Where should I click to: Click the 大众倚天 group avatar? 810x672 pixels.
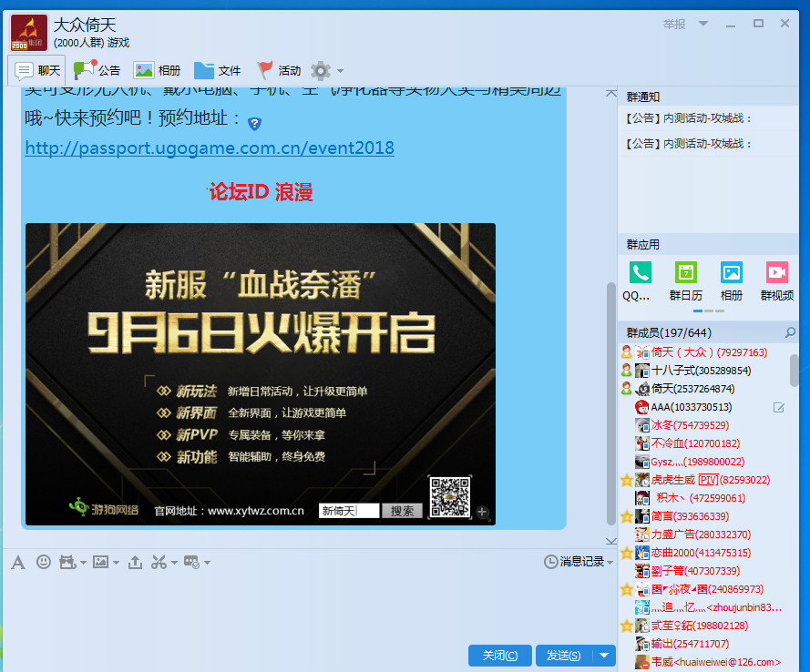coord(29,33)
